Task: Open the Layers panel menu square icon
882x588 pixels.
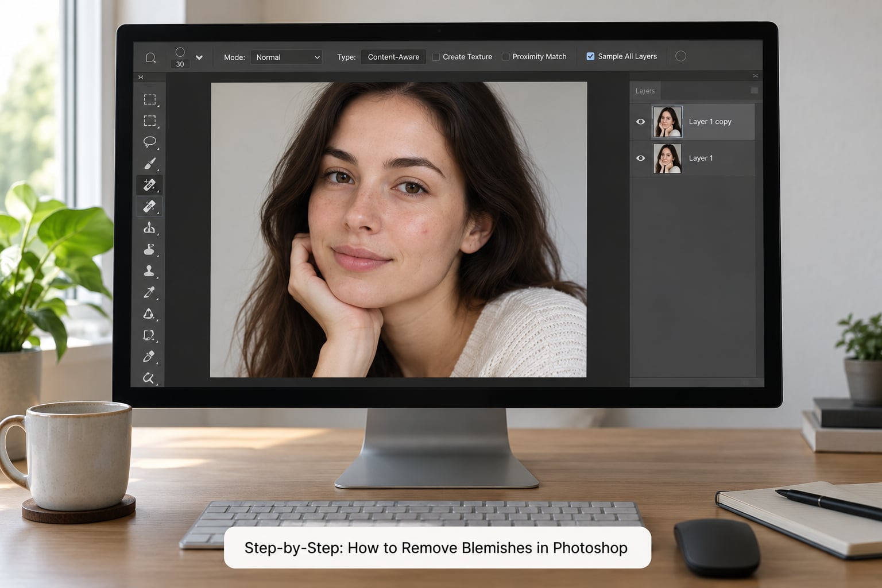Action: coord(754,91)
